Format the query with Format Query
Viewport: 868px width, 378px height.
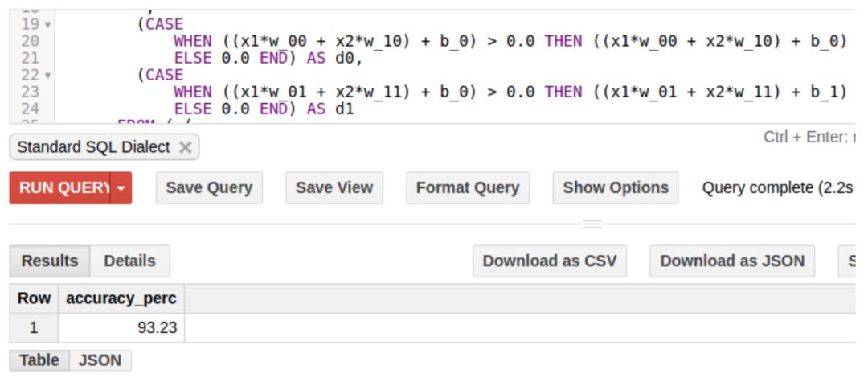[467, 187]
